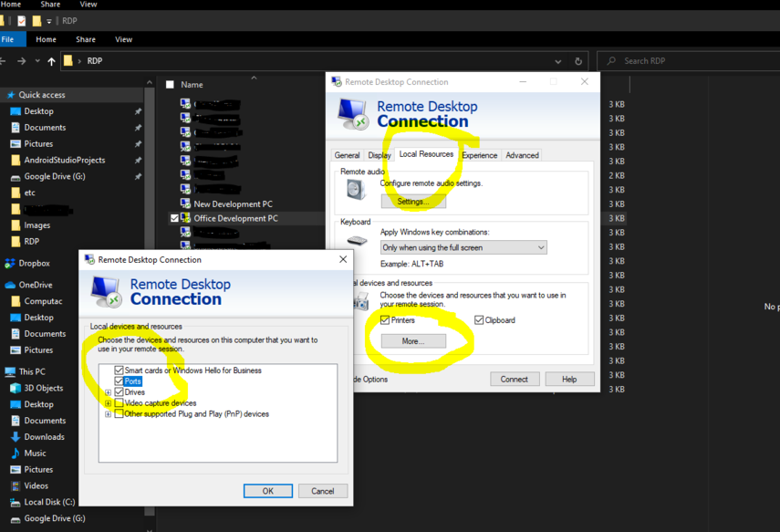Image resolution: width=780 pixels, height=532 pixels.
Task: Open OneDrive cloud icon in sidebar
Action: pos(10,285)
